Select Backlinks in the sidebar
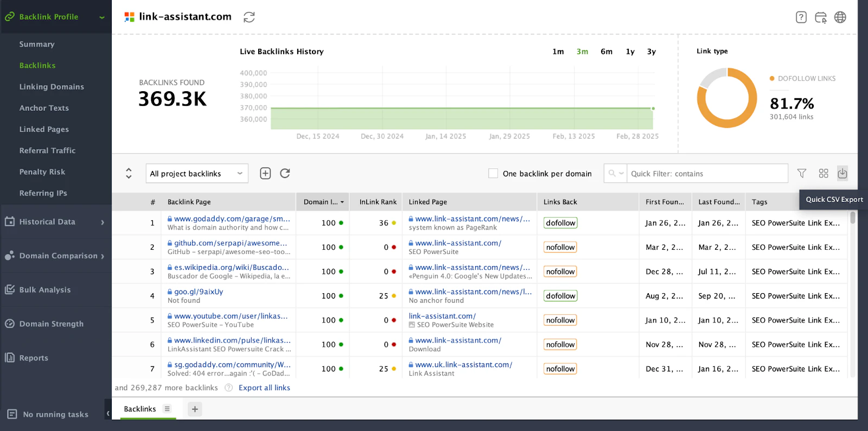Screen dimensions: 868x431 point(37,65)
